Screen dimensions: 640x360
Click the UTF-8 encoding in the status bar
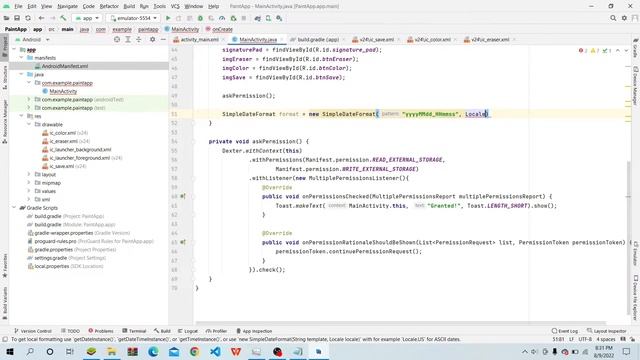pyautogui.click(x=585, y=339)
